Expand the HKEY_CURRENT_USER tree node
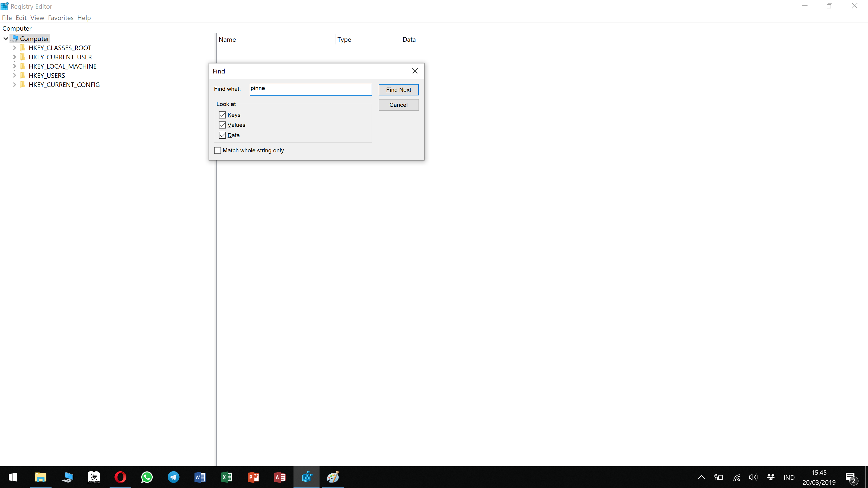Screen dimensions: 868x488 click(x=14, y=57)
